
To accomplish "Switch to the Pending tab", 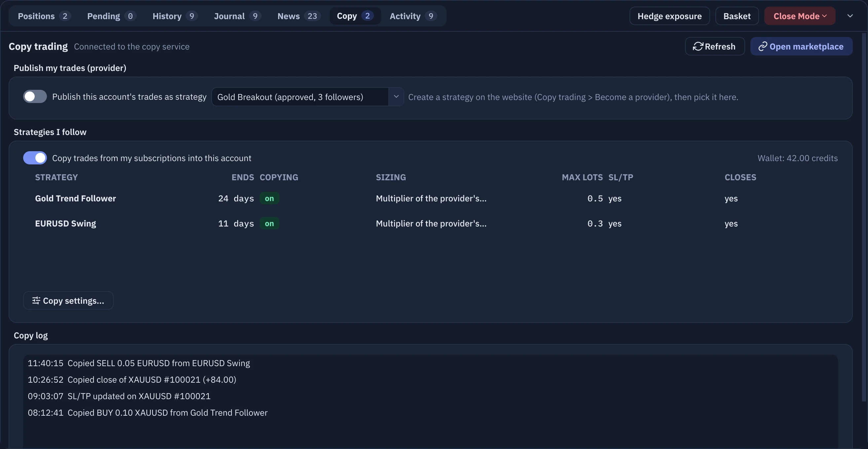I will [112, 16].
